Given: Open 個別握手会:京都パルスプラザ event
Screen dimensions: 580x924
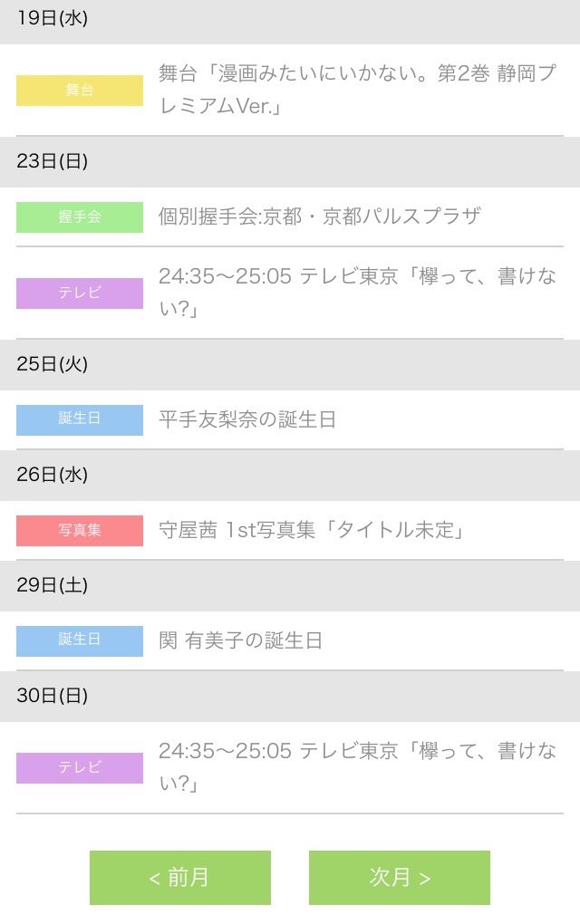Looking at the screenshot, I should click(320, 217).
